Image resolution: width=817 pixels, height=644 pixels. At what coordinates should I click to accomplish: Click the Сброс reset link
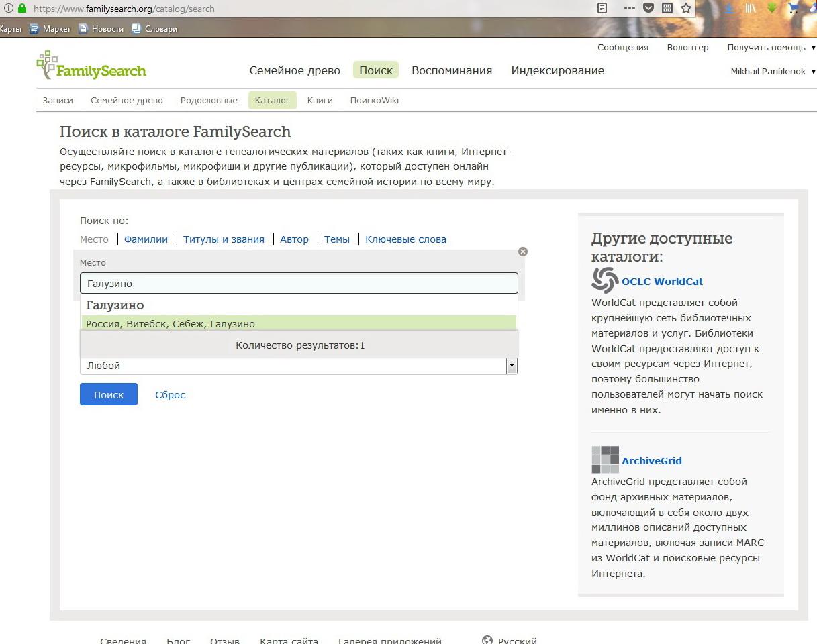click(x=170, y=395)
